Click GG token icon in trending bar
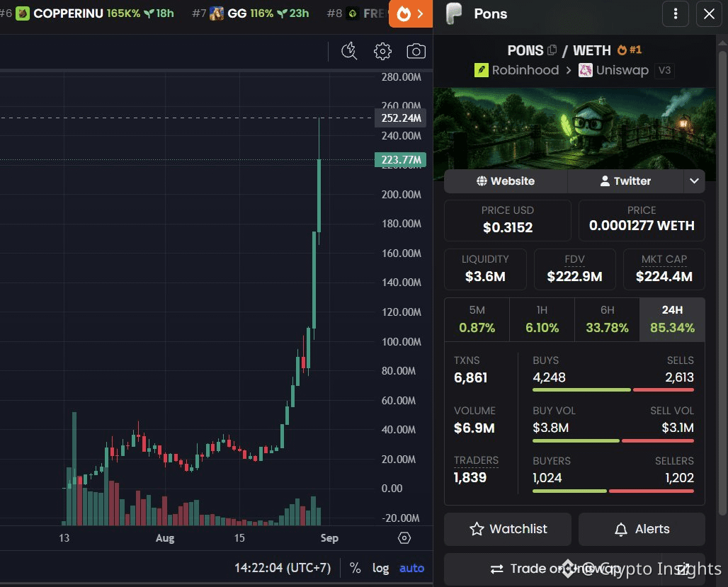 [217, 13]
